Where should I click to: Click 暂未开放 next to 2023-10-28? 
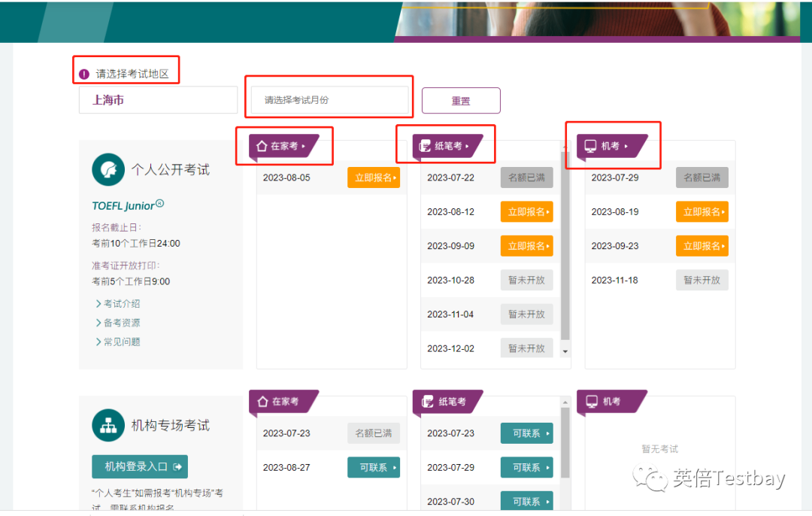point(526,281)
